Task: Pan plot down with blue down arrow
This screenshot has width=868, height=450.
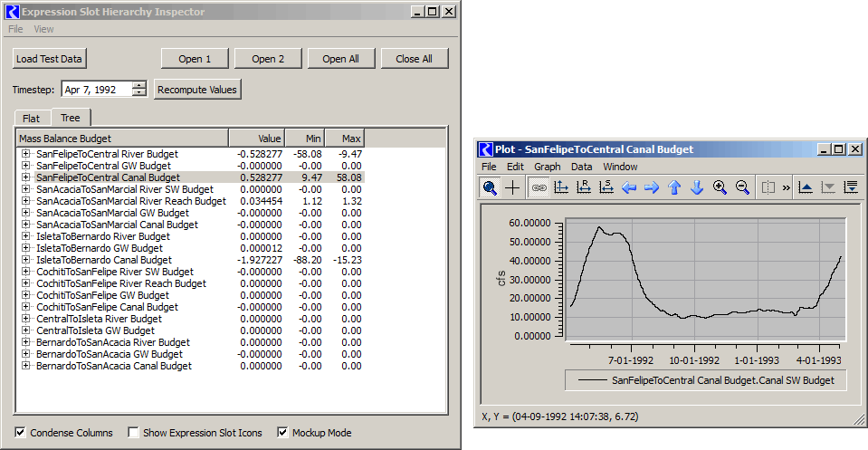Action: (x=697, y=187)
